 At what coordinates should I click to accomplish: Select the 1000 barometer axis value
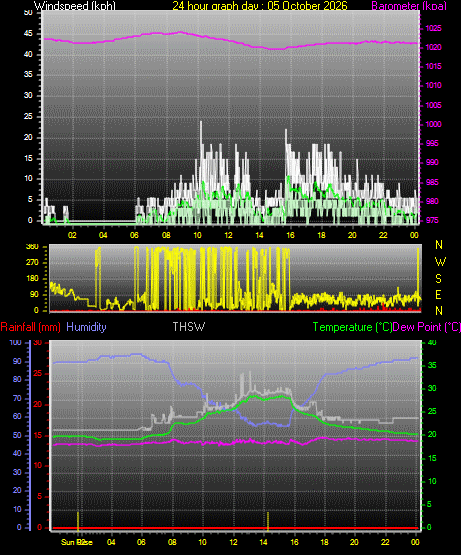coord(433,124)
